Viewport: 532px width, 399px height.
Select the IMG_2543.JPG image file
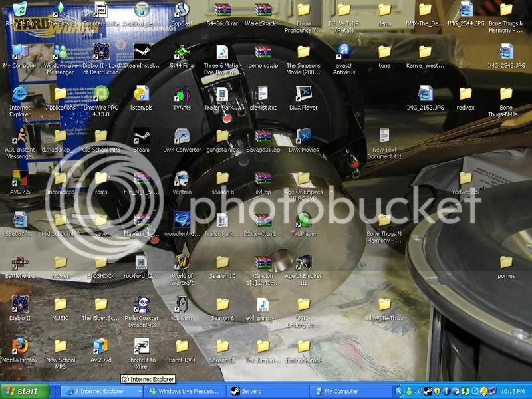pos(506,52)
